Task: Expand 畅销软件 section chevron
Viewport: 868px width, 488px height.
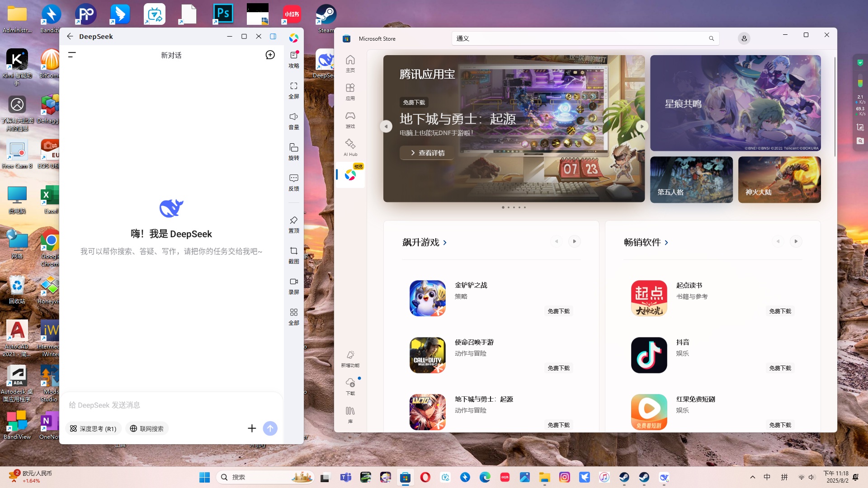Action: pyautogui.click(x=666, y=243)
